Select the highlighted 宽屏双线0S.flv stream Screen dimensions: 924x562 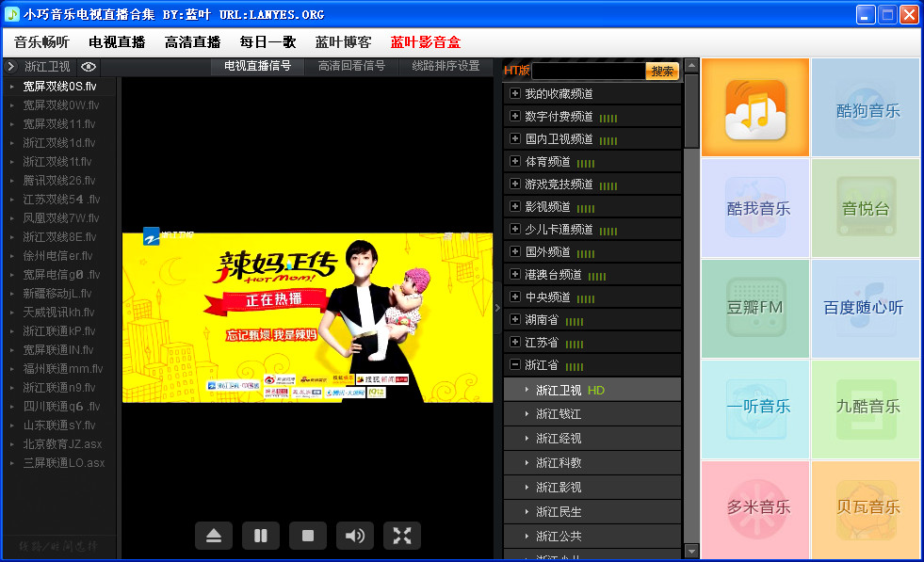click(x=58, y=86)
